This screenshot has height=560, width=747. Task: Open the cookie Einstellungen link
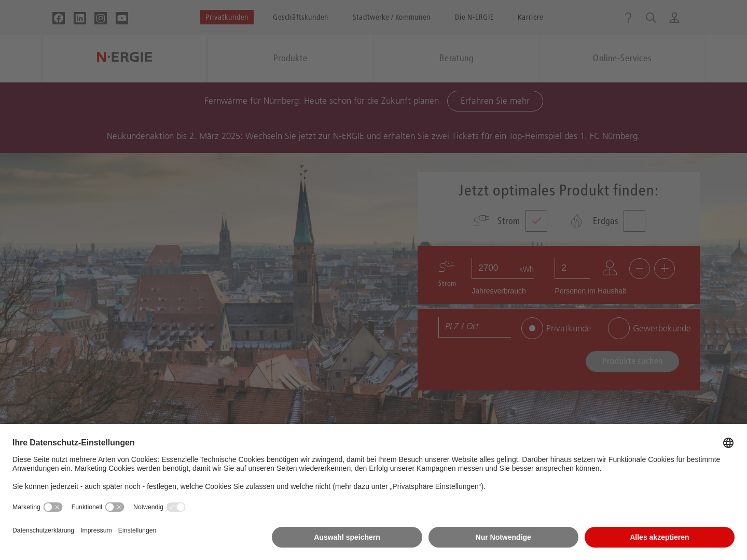point(137,530)
